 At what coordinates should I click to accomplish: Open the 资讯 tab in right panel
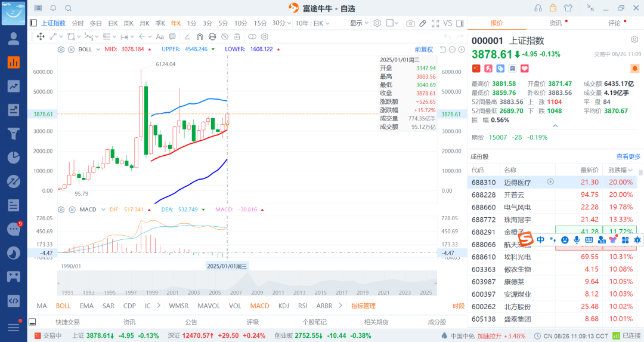tap(556, 23)
